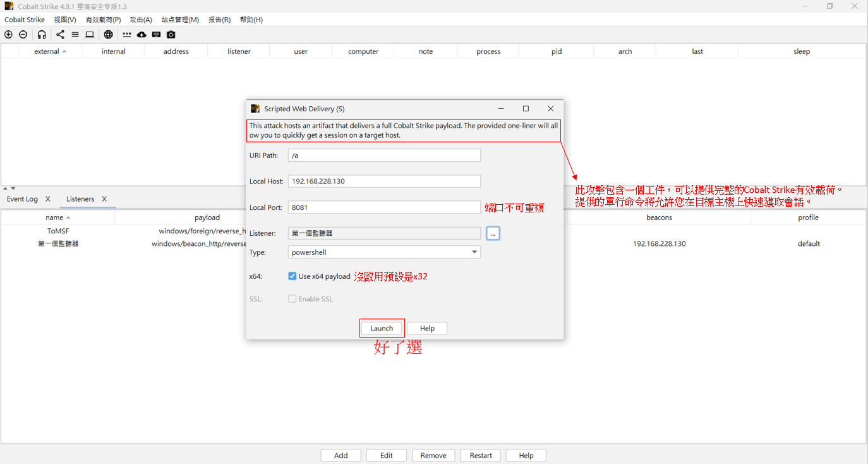This screenshot has width=868, height=464.
Task: Click the globe web log toolbar icon
Action: tap(109, 35)
